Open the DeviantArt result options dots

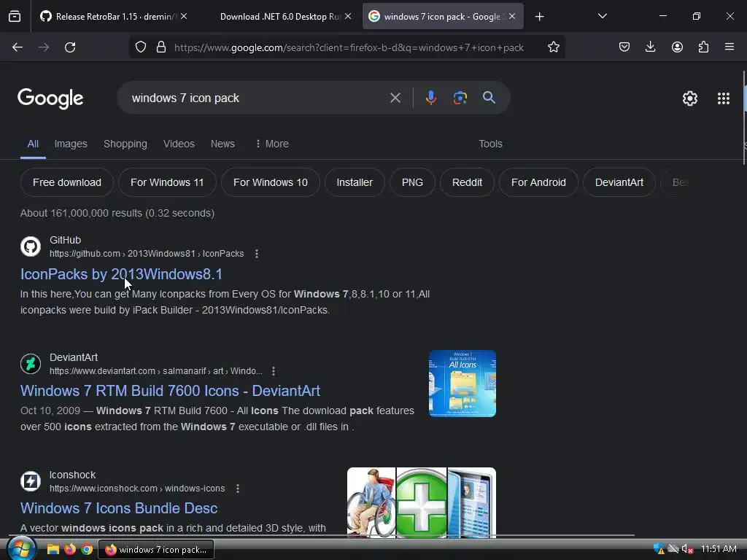point(274,371)
